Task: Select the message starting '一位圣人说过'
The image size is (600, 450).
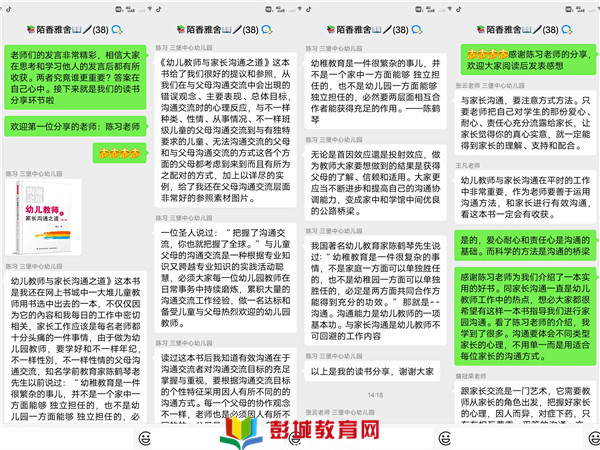Action: click(x=225, y=278)
